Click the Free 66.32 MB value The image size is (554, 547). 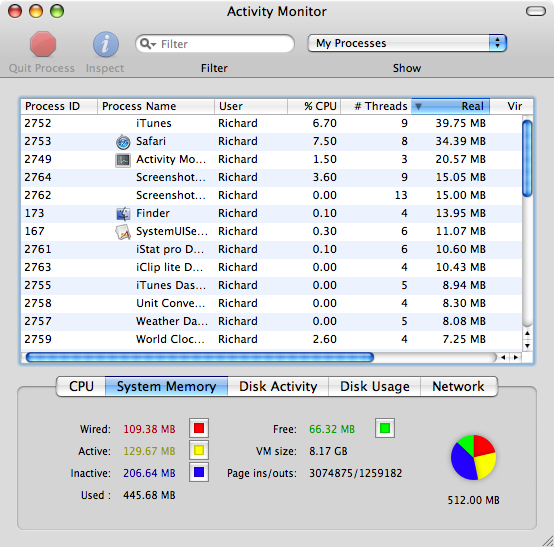[x=332, y=429]
